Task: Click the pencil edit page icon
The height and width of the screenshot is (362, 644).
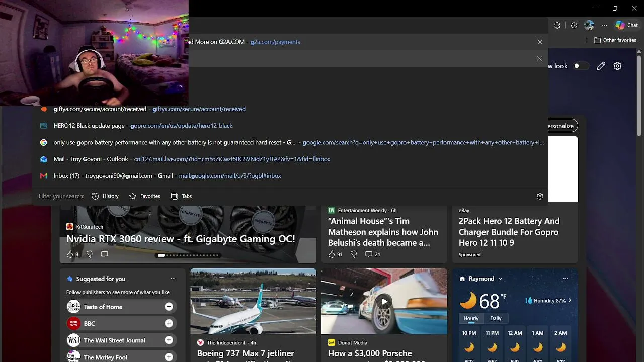Action: pos(601,66)
